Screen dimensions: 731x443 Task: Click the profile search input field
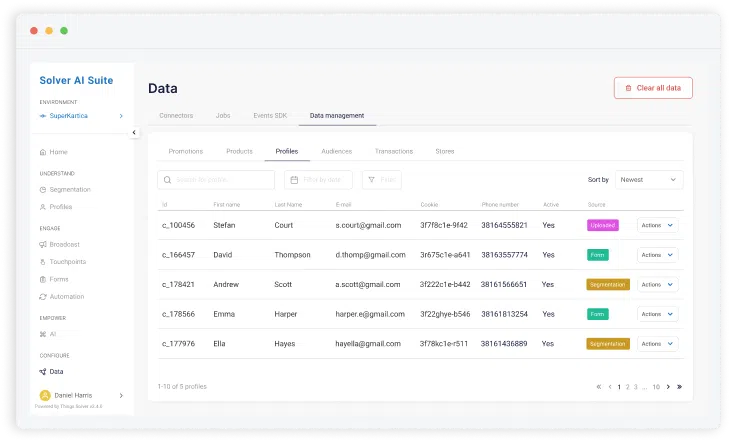(x=216, y=180)
